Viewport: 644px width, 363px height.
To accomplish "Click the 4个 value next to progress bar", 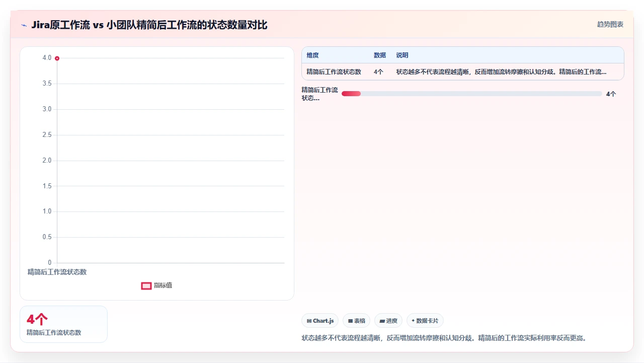I will point(611,94).
